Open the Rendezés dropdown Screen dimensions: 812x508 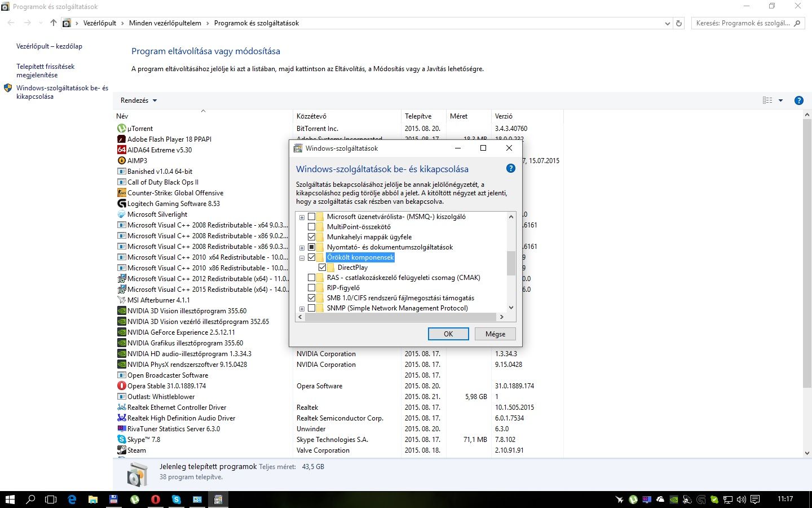click(139, 100)
